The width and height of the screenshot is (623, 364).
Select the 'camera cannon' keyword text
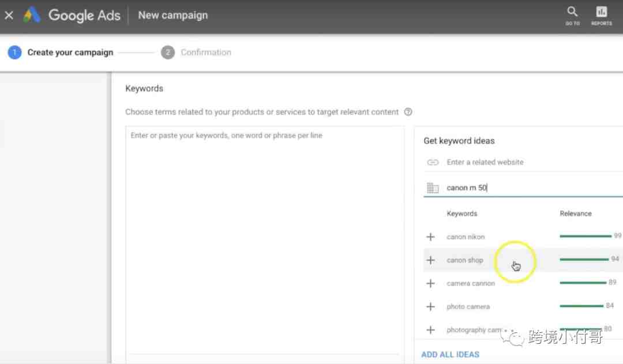click(471, 283)
